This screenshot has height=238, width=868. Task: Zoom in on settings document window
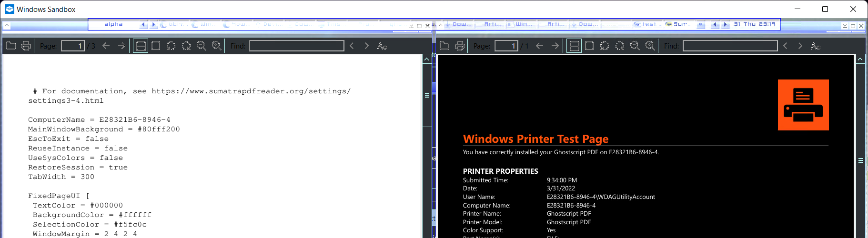point(217,46)
